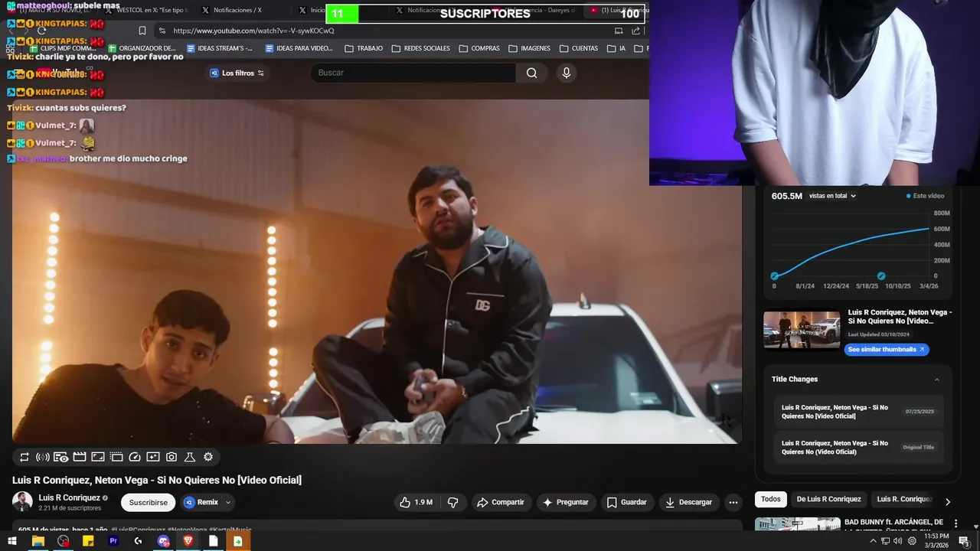Open Brave browser taskbar icon

(188, 541)
